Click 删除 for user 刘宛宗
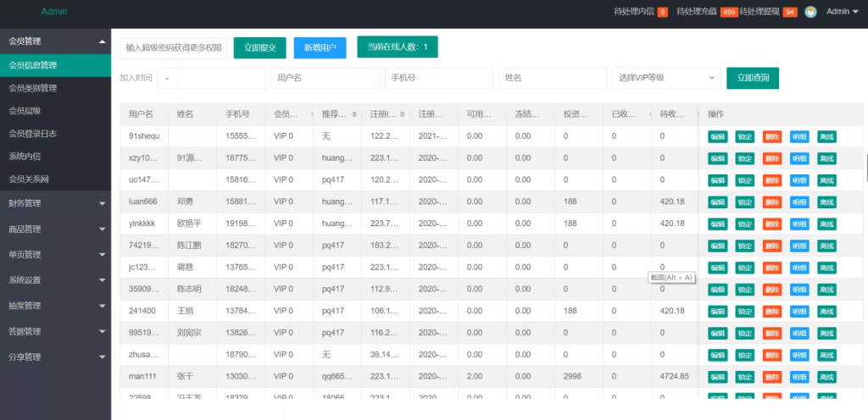This screenshot has height=420, width=868. coord(772,334)
